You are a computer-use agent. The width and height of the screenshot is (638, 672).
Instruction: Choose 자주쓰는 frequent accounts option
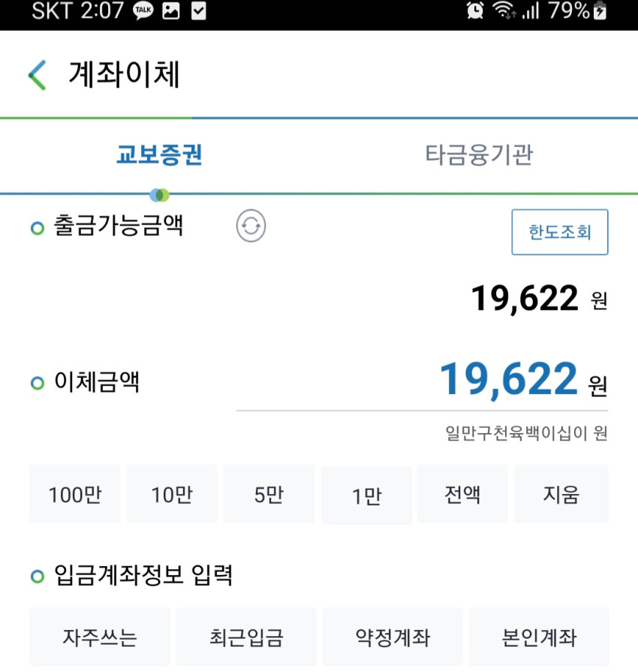[x=100, y=637]
